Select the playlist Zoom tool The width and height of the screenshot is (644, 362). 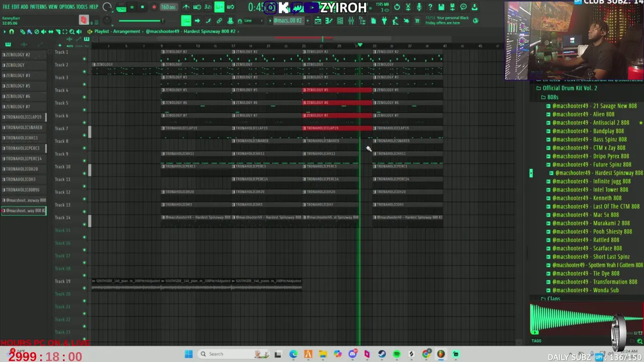point(71,31)
